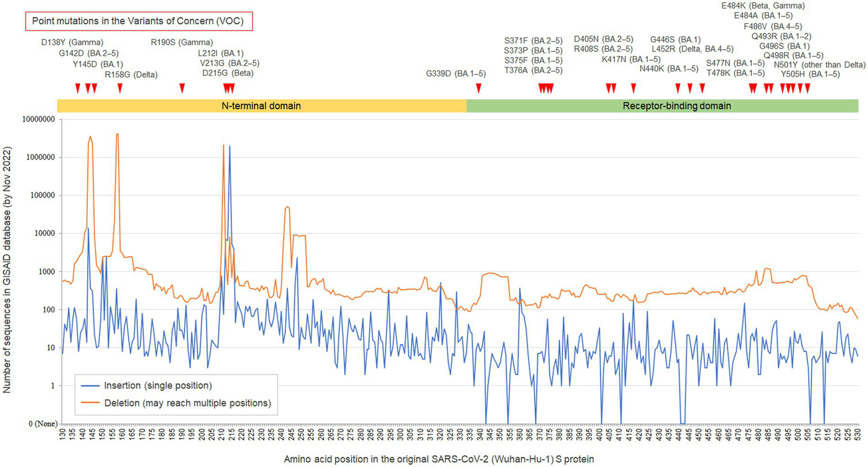Image resolution: width=868 pixels, height=467 pixels.
Task: Click the rightmost red marker for Y505H
Action: coord(807,88)
